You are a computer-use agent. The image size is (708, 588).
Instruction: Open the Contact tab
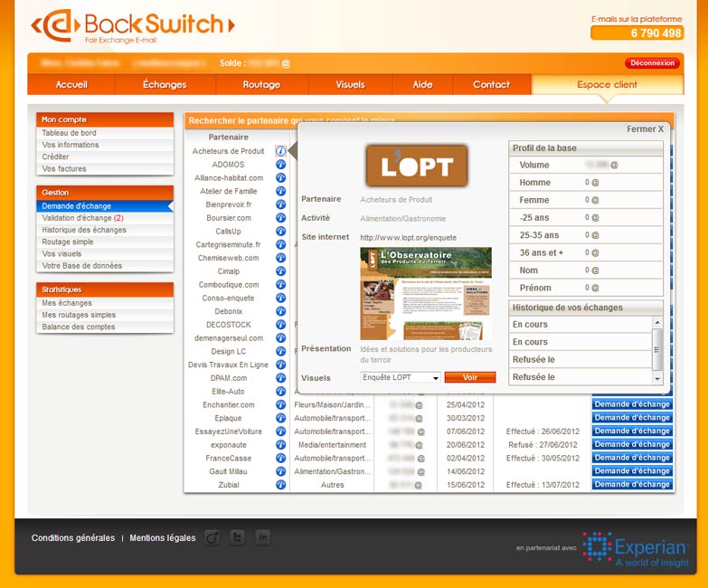click(x=491, y=84)
